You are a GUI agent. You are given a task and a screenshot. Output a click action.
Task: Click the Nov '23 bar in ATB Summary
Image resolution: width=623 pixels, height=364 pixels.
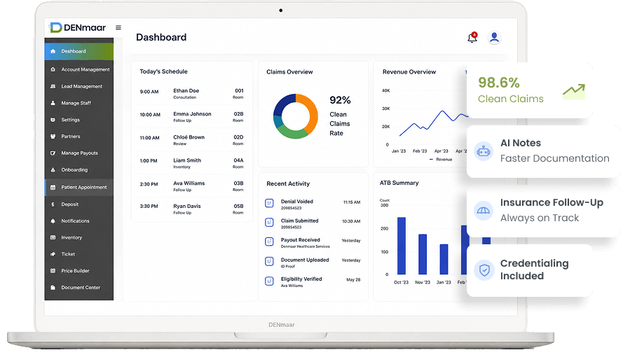423,254
